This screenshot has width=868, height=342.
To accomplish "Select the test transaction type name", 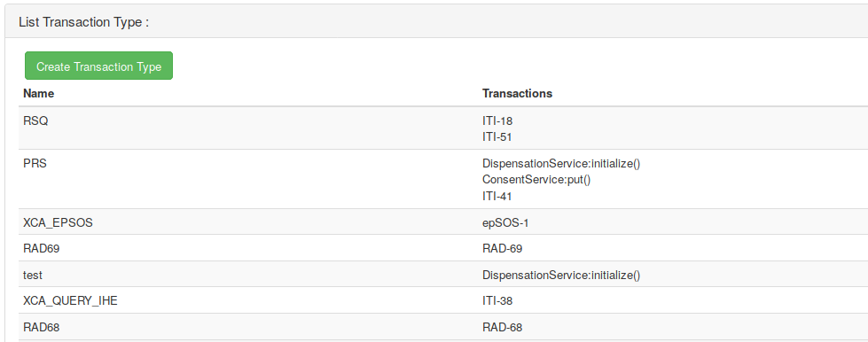I will [x=33, y=275].
